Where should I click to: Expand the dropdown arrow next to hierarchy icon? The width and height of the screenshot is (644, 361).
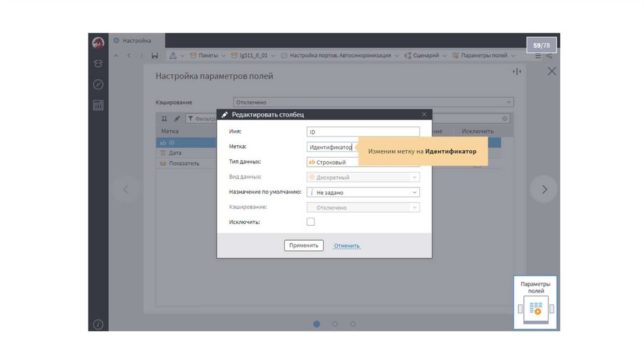click(x=182, y=55)
